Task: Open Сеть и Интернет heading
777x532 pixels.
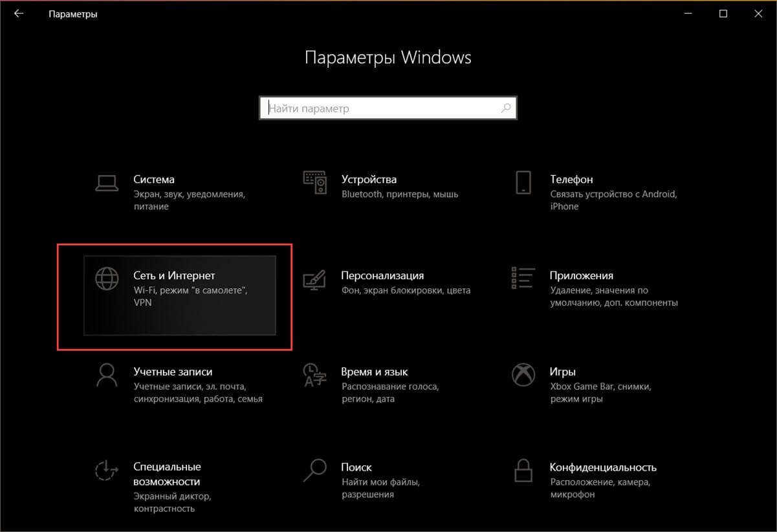Action: [174, 275]
